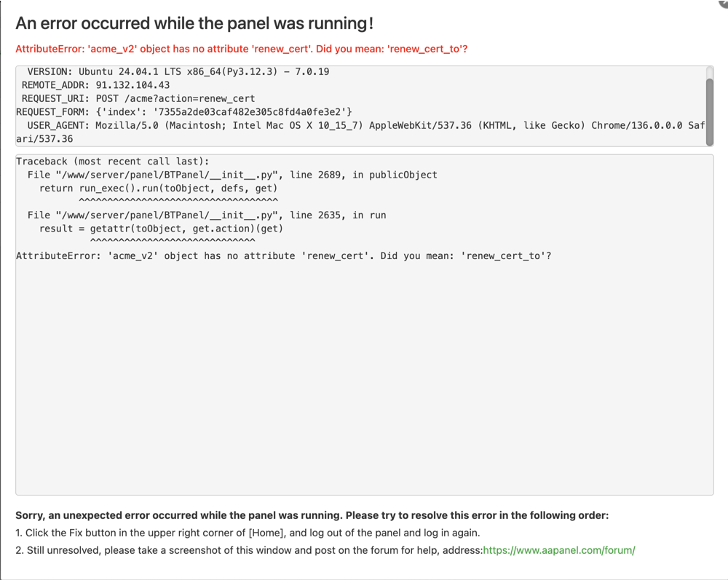Click the final AttributeError line in traceback
The image size is (728, 580).
(x=283, y=256)
